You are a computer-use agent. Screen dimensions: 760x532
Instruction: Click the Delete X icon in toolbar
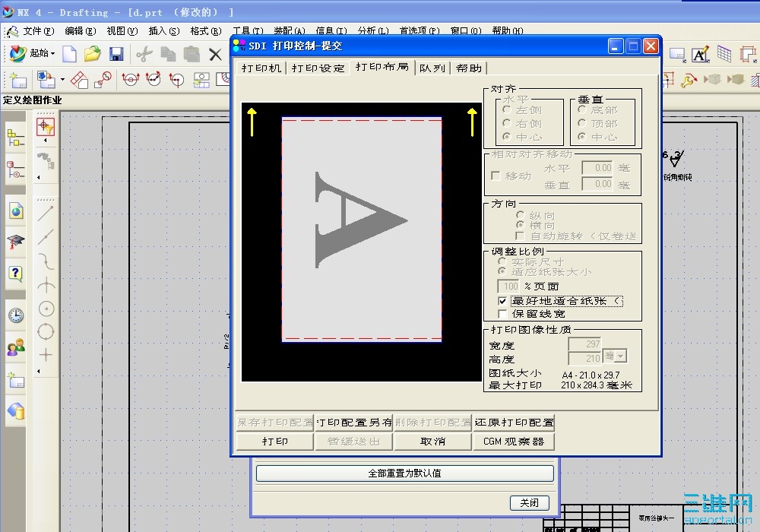(x=215, y=54)
